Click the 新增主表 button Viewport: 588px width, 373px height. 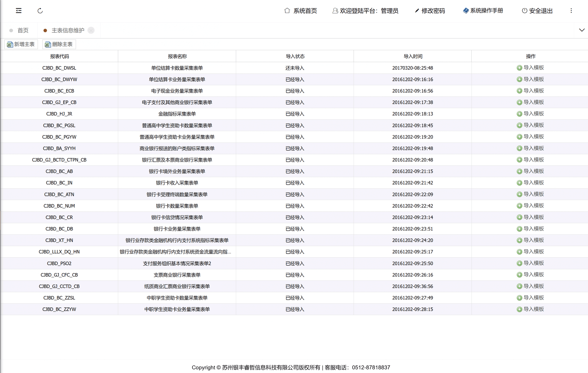(x=21, y=44)
